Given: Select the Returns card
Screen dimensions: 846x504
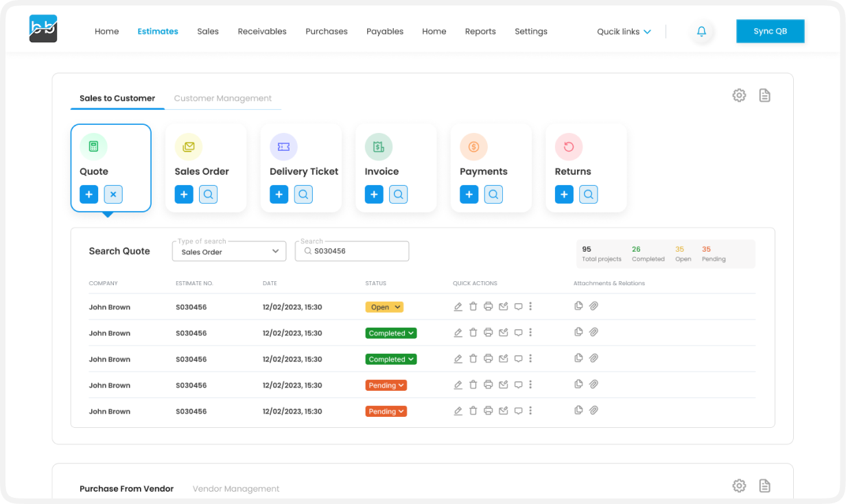Looking at the screenshot, I should (x=586, y=168).
